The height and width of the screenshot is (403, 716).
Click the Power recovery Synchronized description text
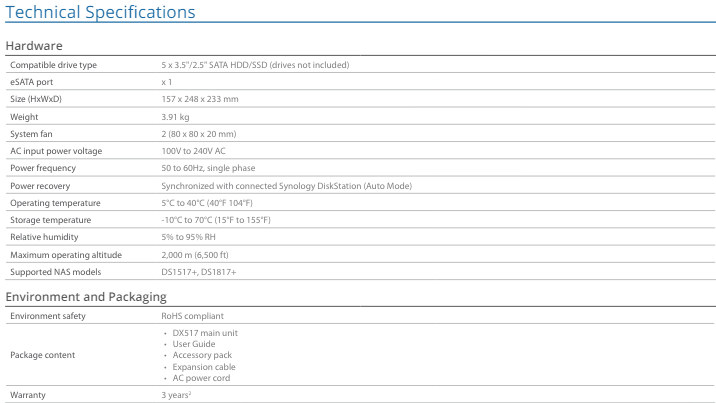click(286, 186)
